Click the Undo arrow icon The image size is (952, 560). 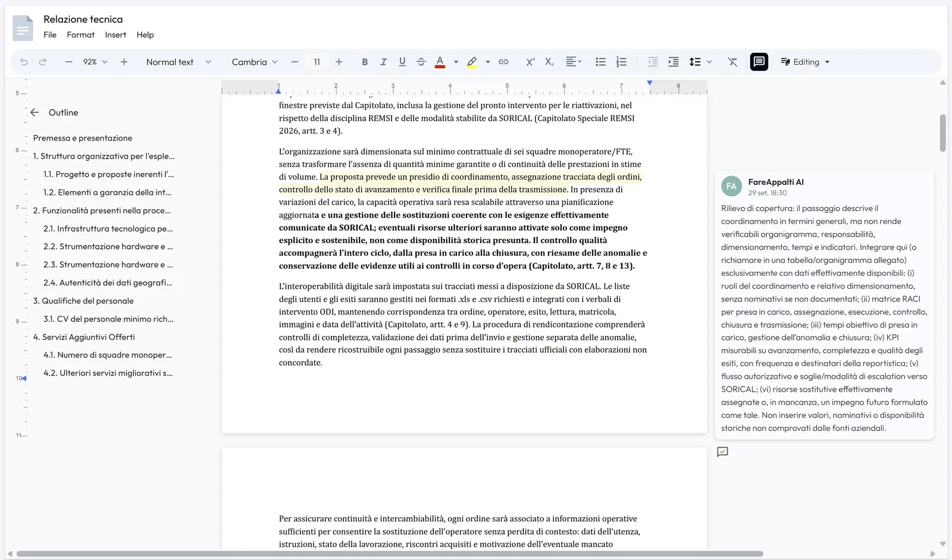click(24, 62)
